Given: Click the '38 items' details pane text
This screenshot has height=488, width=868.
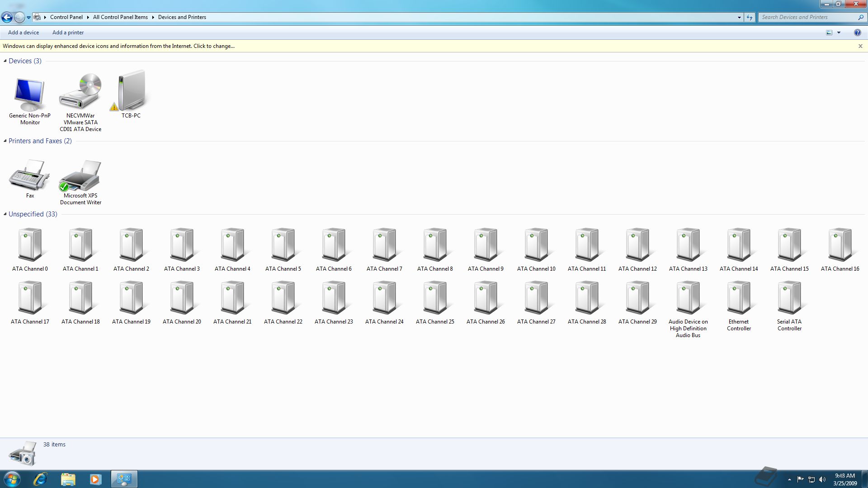Looking at the screenshot, I should coord(54,445).
